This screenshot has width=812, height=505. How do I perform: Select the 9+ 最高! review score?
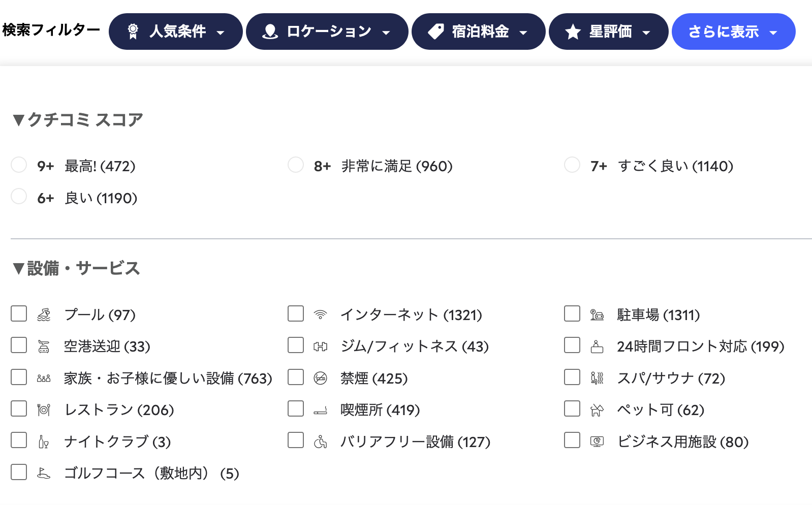(x=19, y=165)
